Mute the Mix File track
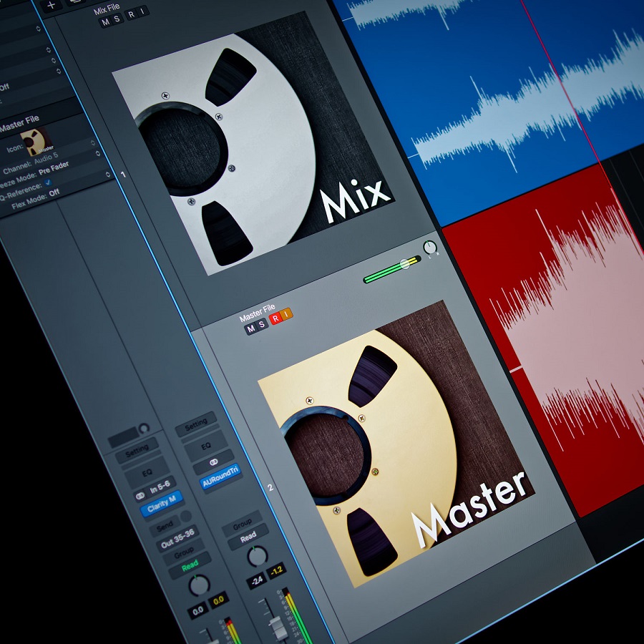Image resolution: width=644 pixels, height=644 pixels. pyautogui.click(x=106, y=22)
